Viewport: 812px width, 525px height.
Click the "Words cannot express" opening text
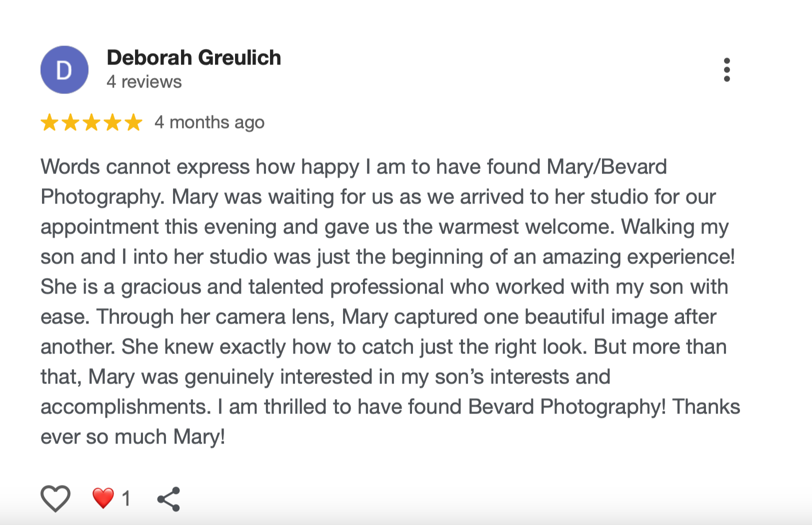(145, 167)
